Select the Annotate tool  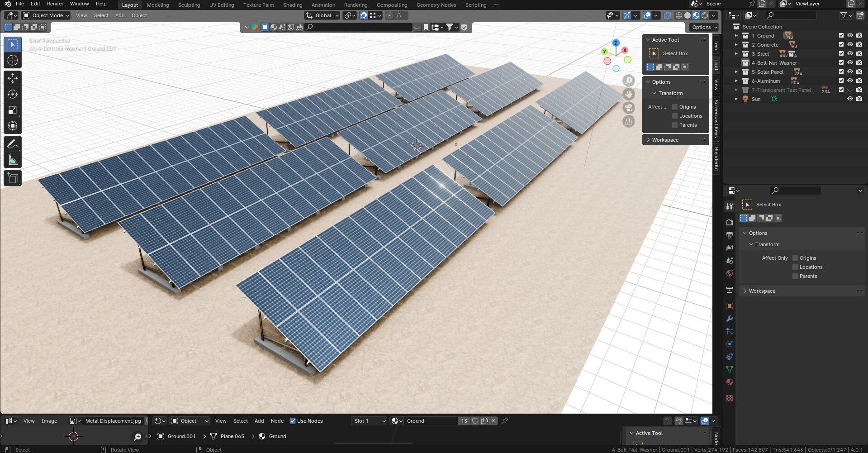pyautogui.click(x=13, y=144)
